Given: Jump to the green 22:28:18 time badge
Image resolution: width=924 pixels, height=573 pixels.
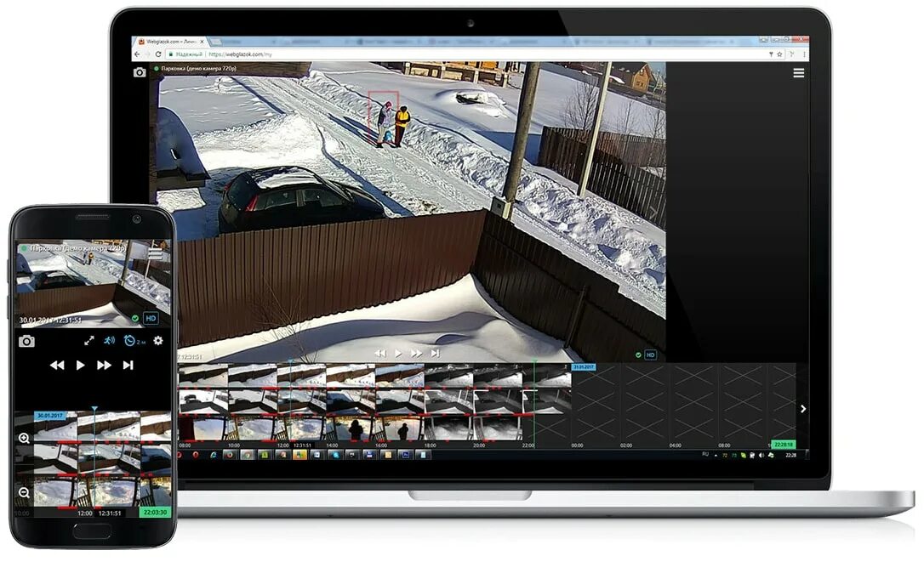Looking at the screenshot, I should coord(783,445).
